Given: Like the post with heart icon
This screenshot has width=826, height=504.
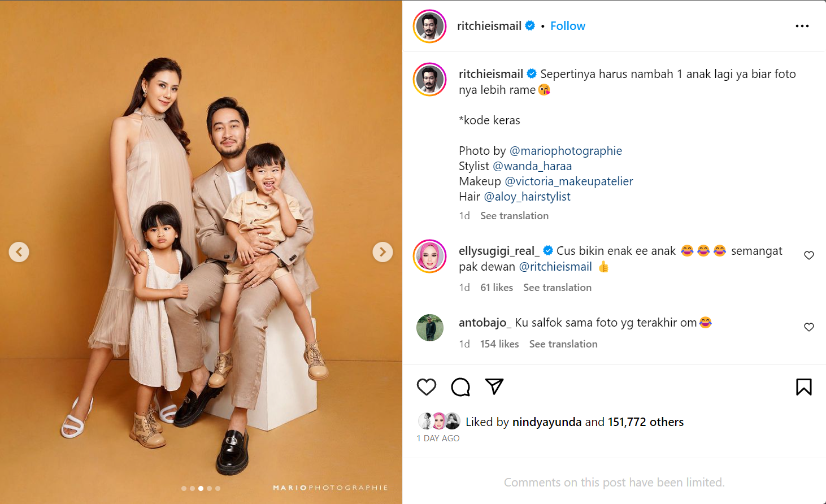Looking at the screenshot, I should click(x=427, y=387).
